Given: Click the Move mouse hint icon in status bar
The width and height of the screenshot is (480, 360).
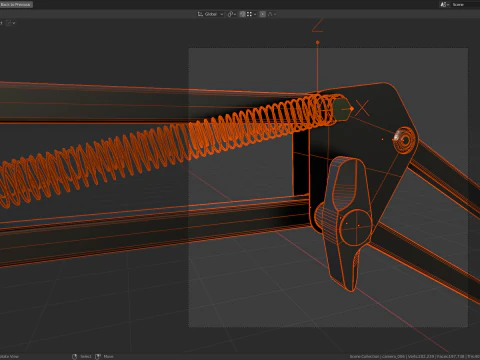Looking at the screenshot, I should tap(98, 356).
